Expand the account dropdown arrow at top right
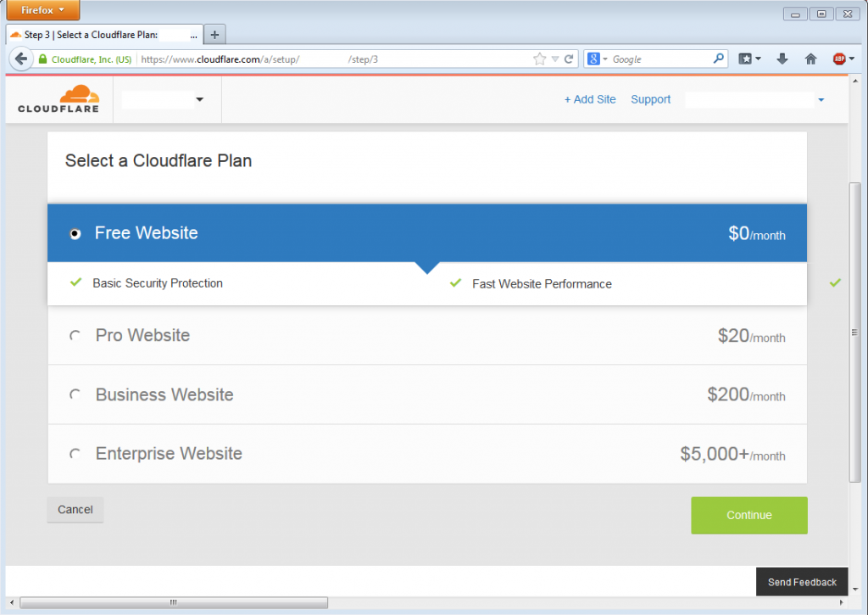Image resolution: width=868 pixels, height=615 pixels. tap(821, 100)
